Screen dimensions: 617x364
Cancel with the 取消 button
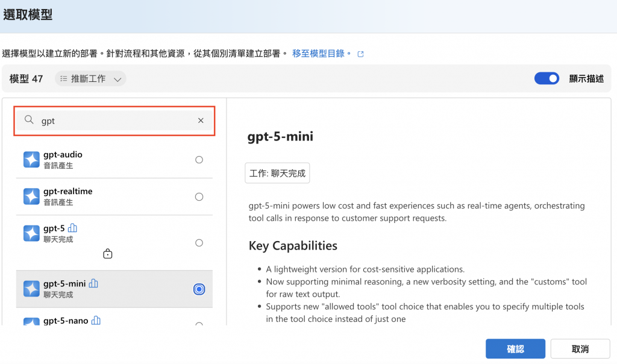(580, 349)
